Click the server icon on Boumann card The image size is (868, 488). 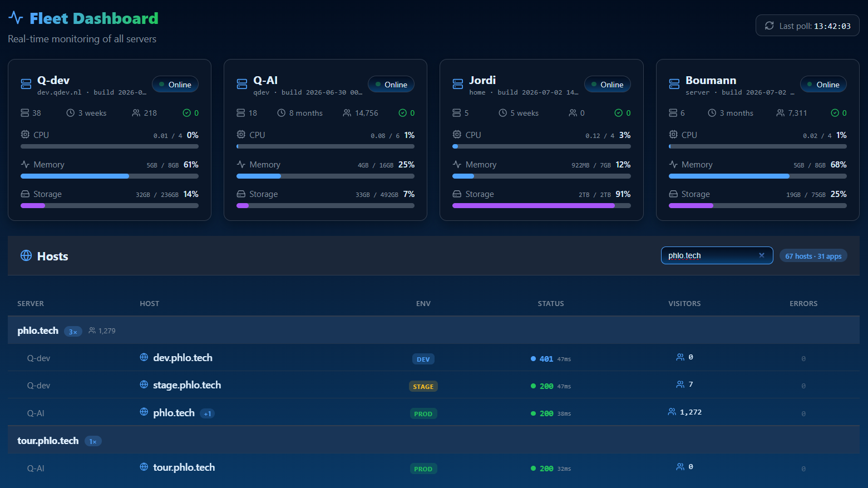[674, 84]
